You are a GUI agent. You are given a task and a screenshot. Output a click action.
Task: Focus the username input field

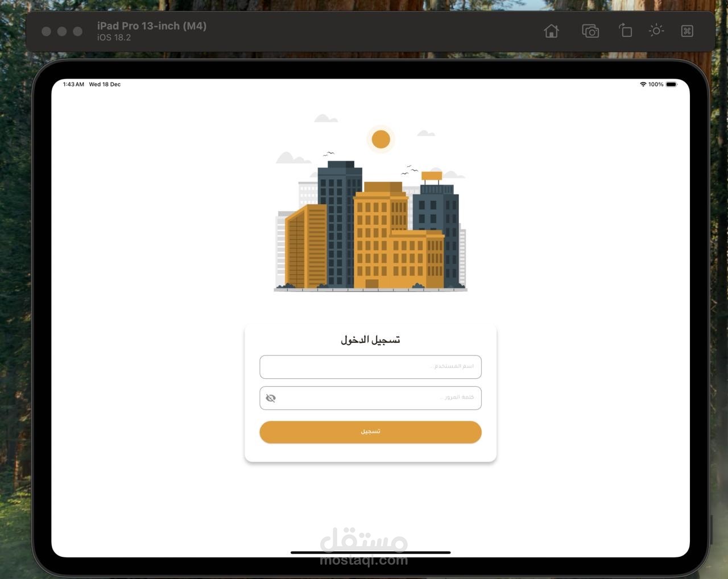[x=370, y=367]
